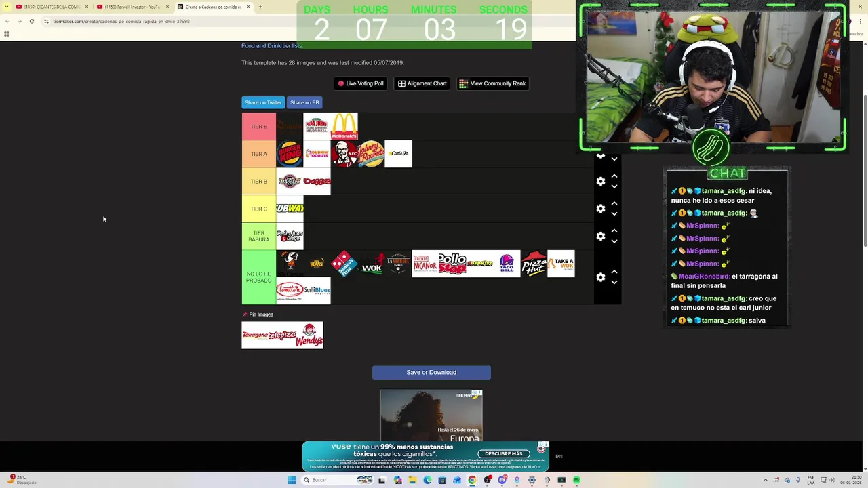This screenshot has height=488, width=868.
Task: Select the Pizza Hut logo
Action: (x=534, y=264)
